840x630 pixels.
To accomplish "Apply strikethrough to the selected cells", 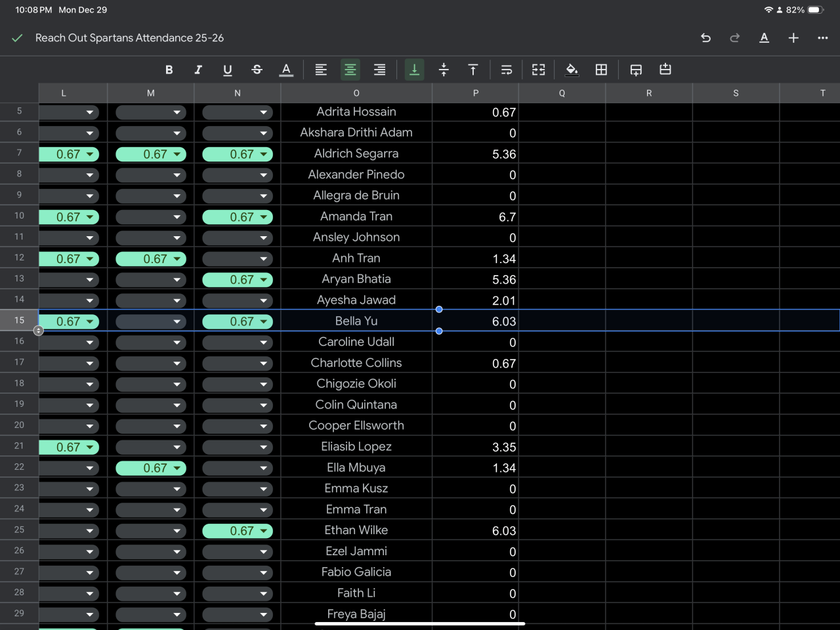I will [257, 70].
